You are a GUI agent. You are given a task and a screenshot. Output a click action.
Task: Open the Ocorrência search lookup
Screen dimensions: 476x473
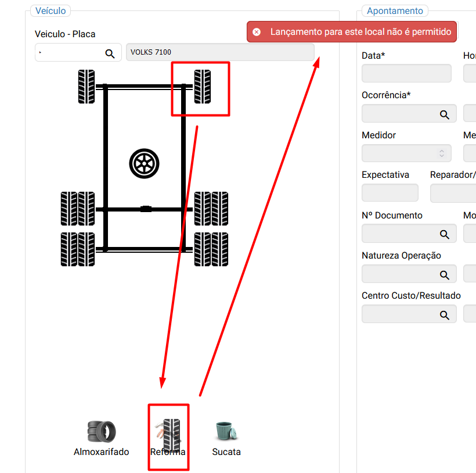[445, 114]
